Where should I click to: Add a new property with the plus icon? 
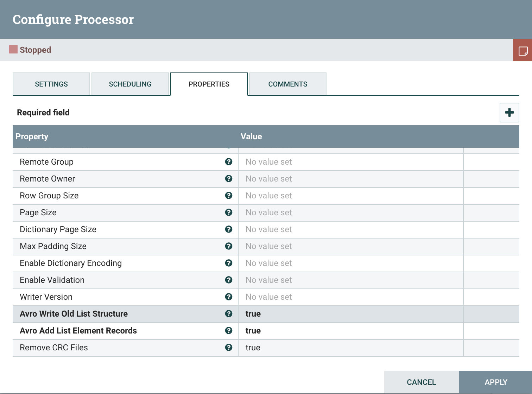[509, 112]
